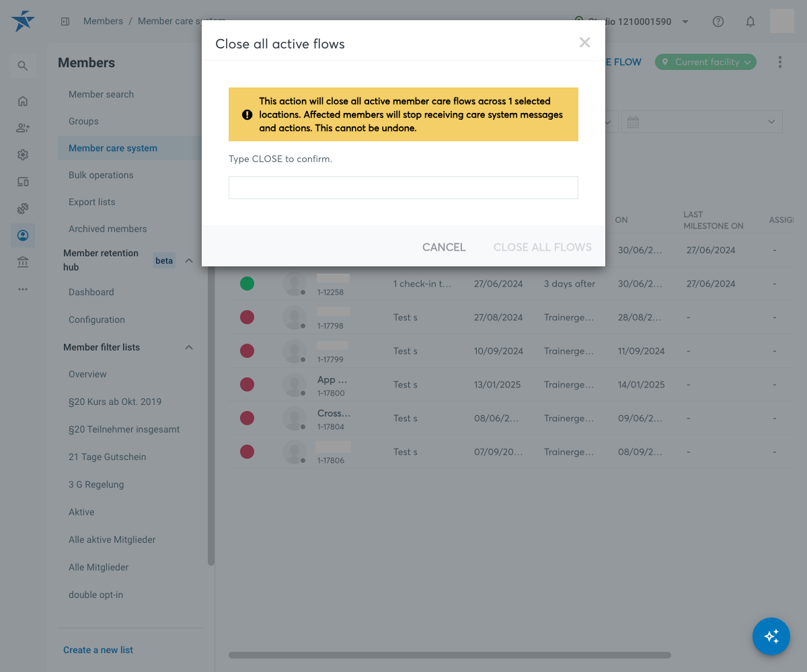Open the notifications bell icon
The image size is (807, 672).
click(x=751, y=22)
